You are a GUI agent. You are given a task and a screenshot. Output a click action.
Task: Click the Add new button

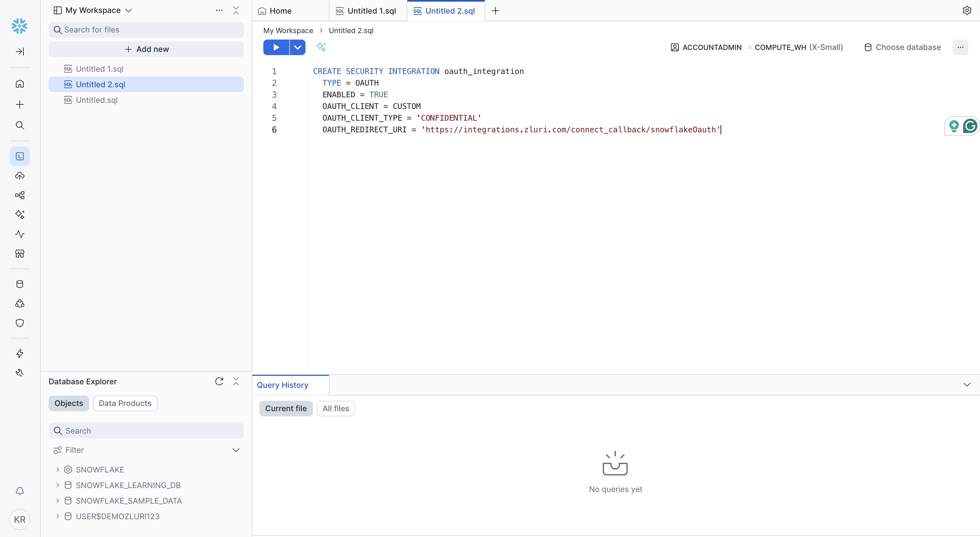click(146, 49)
